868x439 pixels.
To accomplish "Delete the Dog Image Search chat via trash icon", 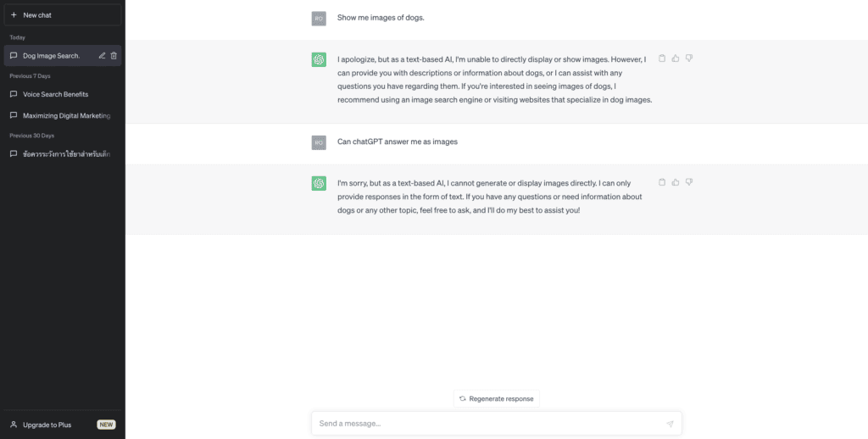I will (x=114, y=55).
